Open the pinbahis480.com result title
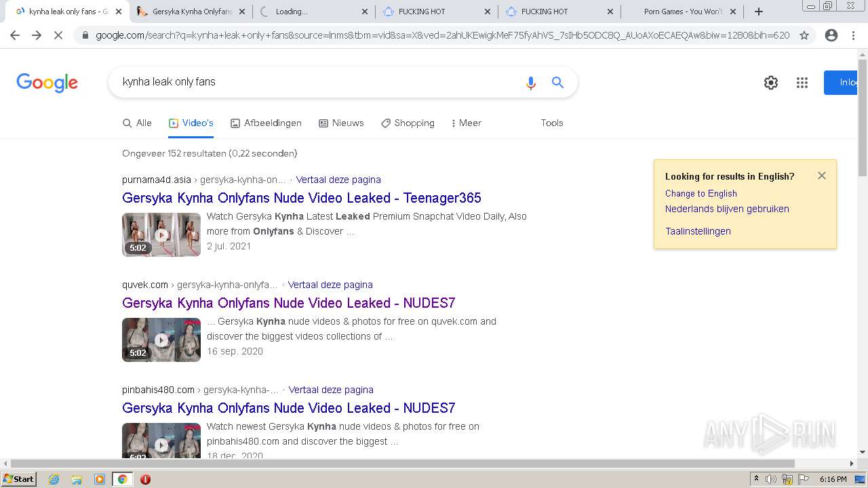Viewport: 868px width, 488px height. click(x=289, y=408)
